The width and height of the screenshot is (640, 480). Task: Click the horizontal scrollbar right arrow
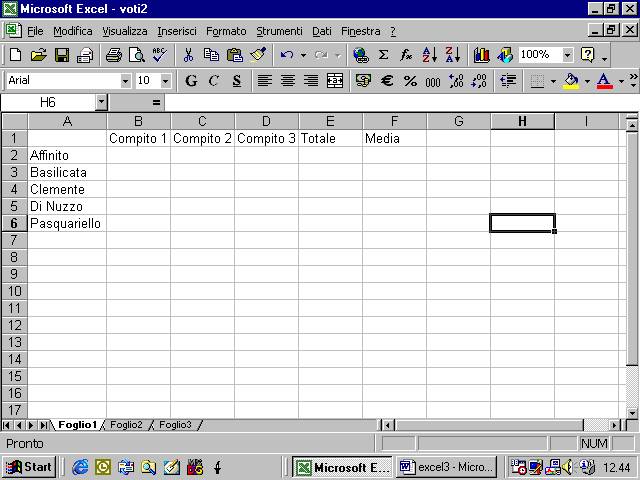pos(614,425)
